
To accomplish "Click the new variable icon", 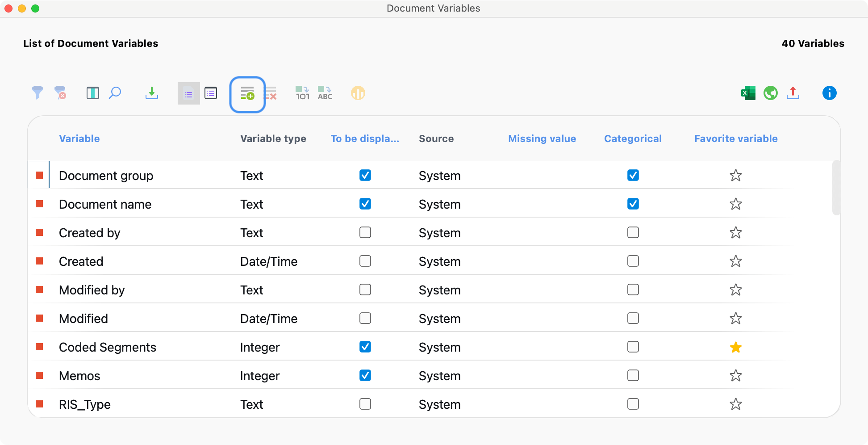I will (x=247, y=94).
